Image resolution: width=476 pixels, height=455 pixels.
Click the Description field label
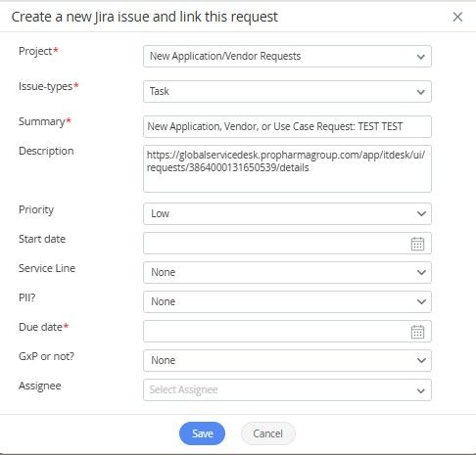coord(46,151)
